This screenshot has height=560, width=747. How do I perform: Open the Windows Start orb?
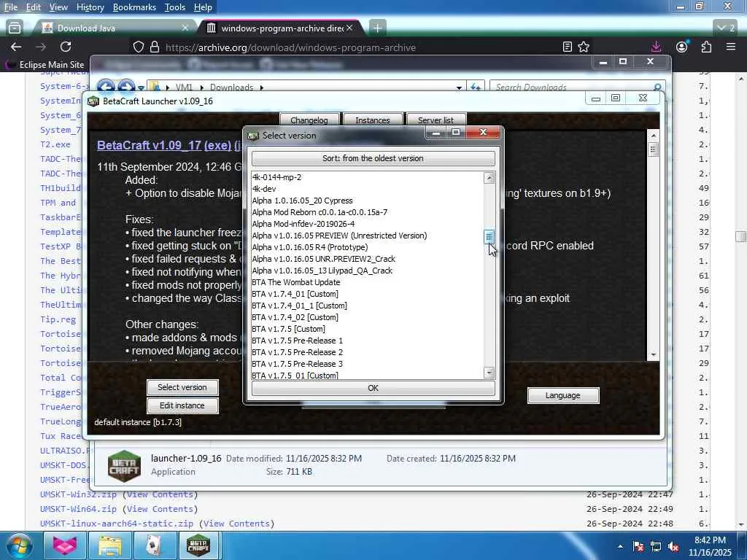pos(19,545)
